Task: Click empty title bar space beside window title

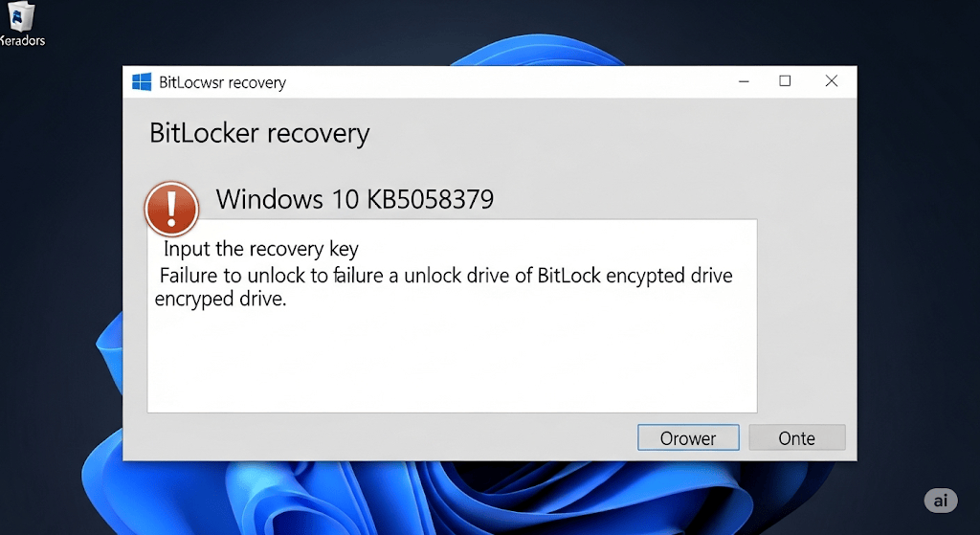Action: (x=500, y=82)
